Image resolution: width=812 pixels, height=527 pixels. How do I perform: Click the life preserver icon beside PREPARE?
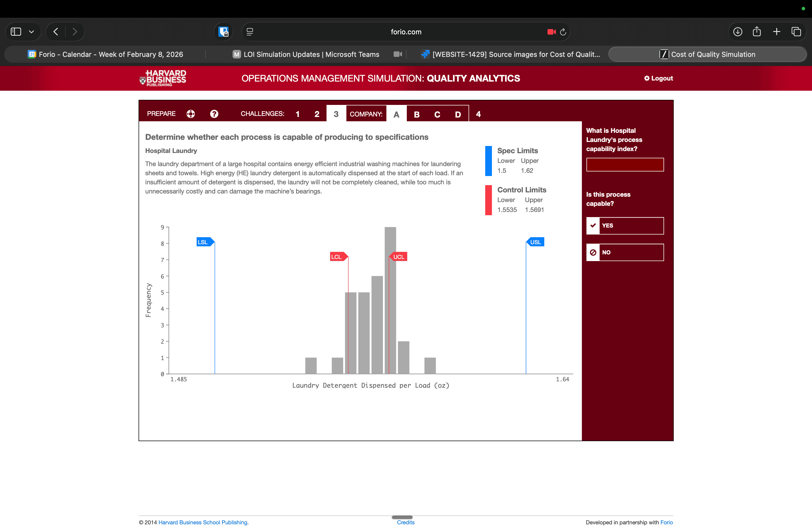pos(190,114)
